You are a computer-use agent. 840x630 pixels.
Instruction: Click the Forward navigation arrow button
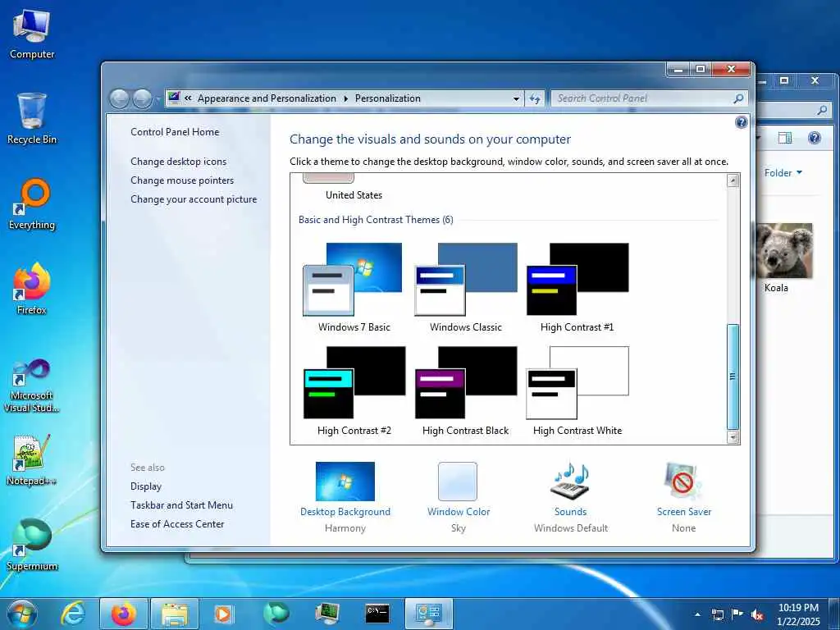coord(142,98)
